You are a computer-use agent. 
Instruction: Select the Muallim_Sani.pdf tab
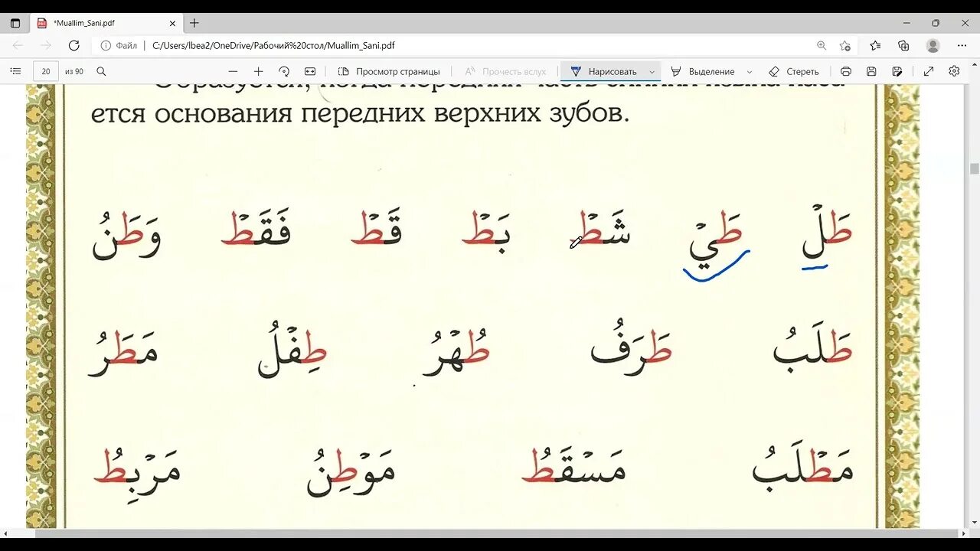[x=106, y=24]
